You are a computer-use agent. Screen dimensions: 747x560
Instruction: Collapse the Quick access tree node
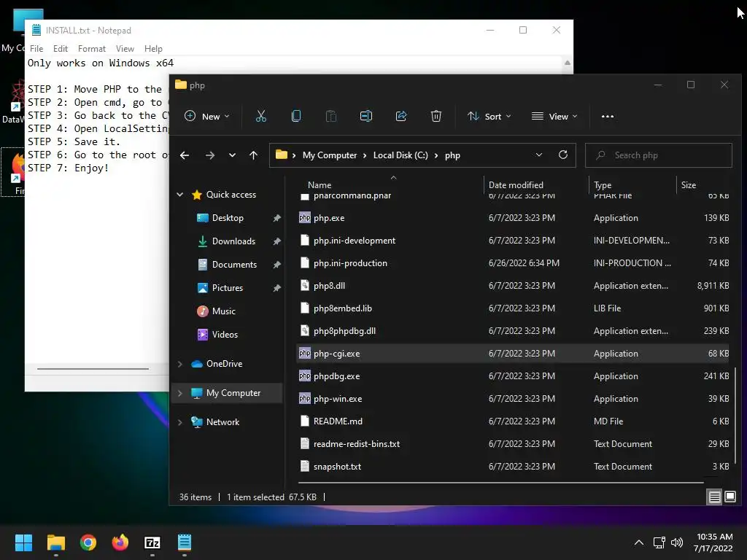[x=180, y=194]
